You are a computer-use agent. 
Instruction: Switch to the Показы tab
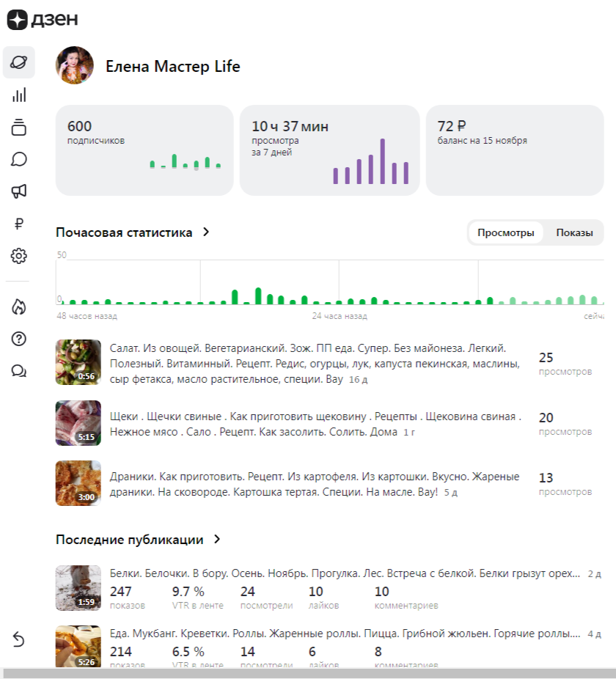click(574, 233)
